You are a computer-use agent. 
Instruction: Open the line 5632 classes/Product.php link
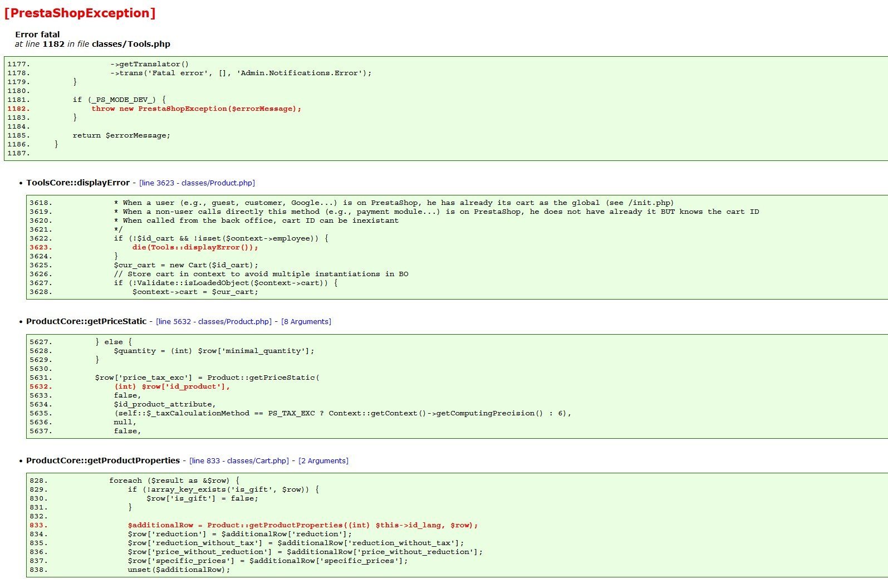(x=214, y=321)
